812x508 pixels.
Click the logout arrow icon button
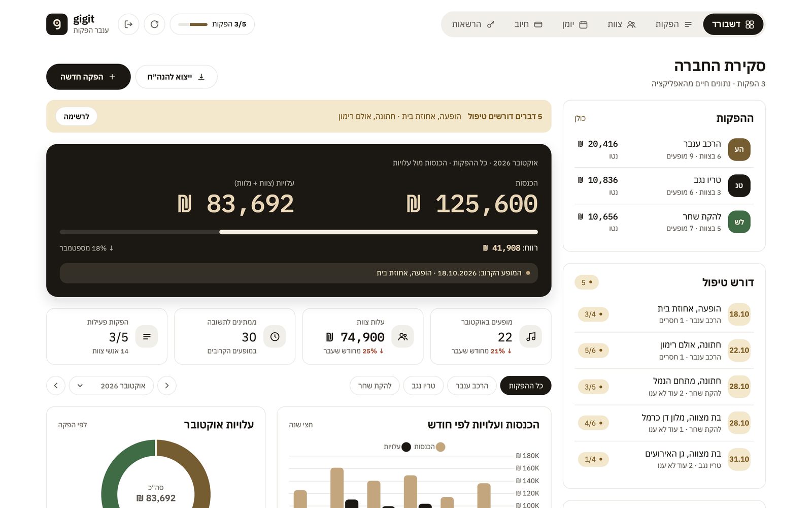pos(128,24)
